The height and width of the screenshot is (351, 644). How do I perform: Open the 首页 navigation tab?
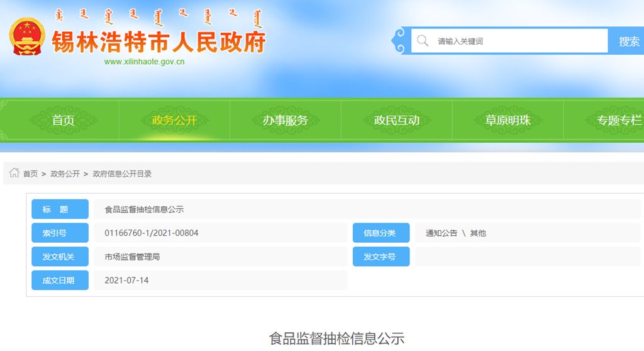coord(63,120)
